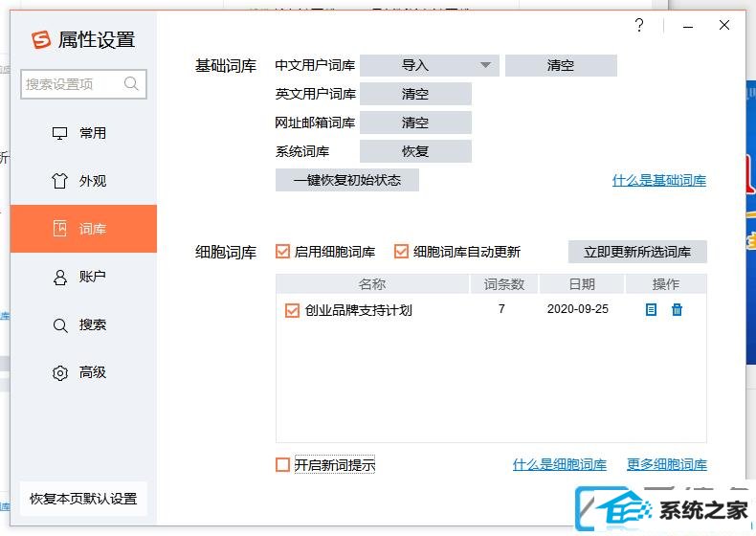Click 立即更新所选词库 button
This screenshot has height=536, width=756.
[637, 252]
